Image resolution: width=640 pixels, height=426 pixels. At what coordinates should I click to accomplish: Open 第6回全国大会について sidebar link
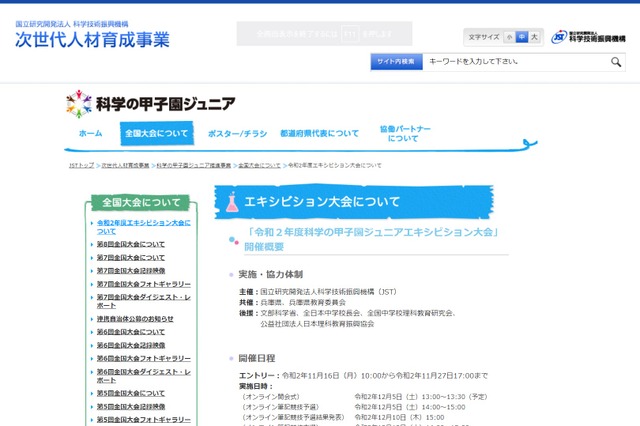click(x=131, y=332)
